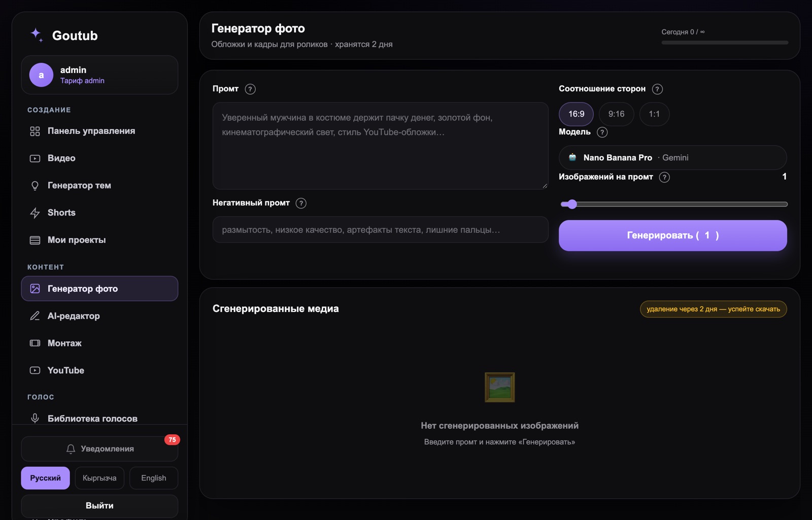Switch interface language to Кыргызча

[99, 478]
